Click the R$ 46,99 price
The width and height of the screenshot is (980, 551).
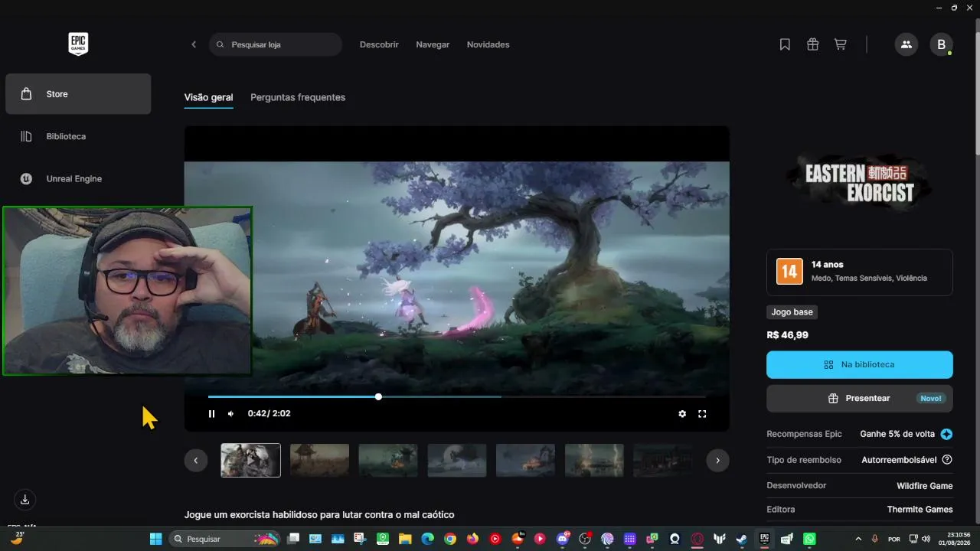787,335
